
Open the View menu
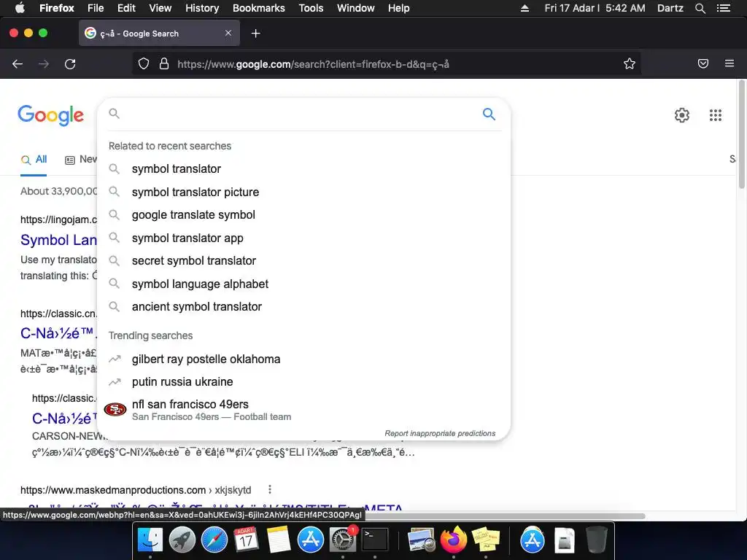point(160,8)
